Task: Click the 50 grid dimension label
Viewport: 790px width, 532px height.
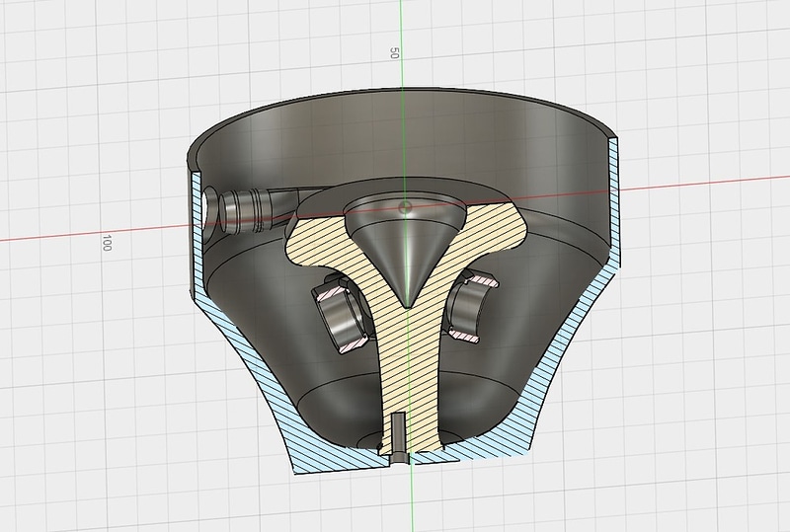Action: click(394, 53)
